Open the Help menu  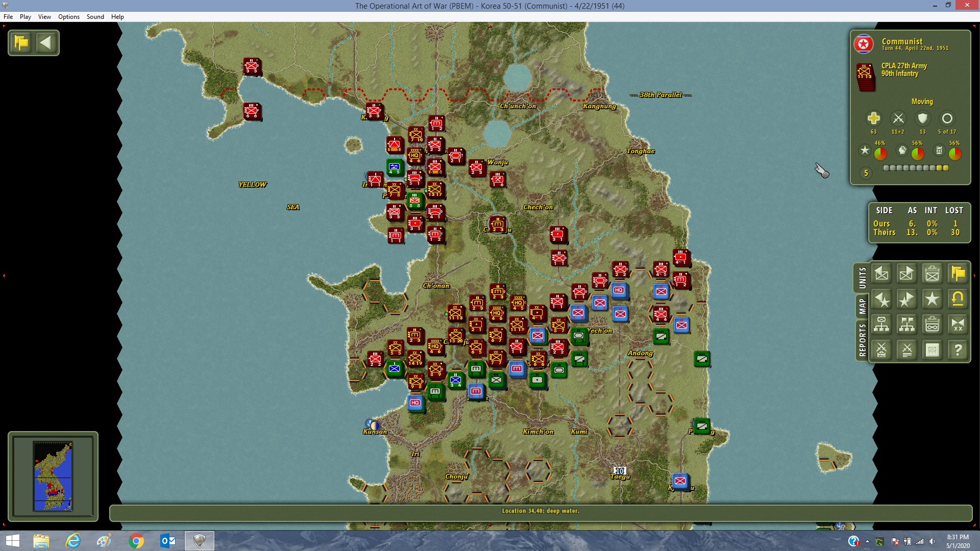[117, 17]
